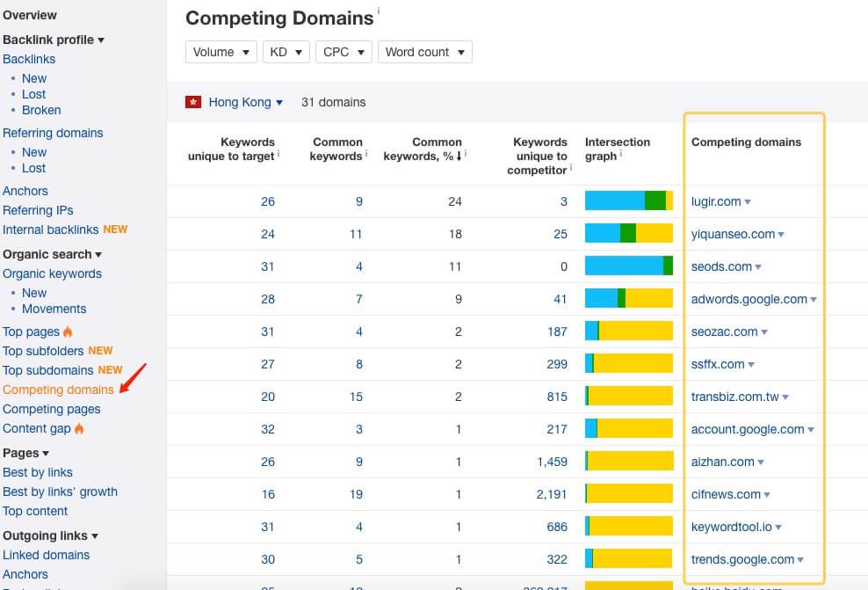Open Top subfolders report
Viewport: 868px width, 590px height.
(x=43, y=351)
